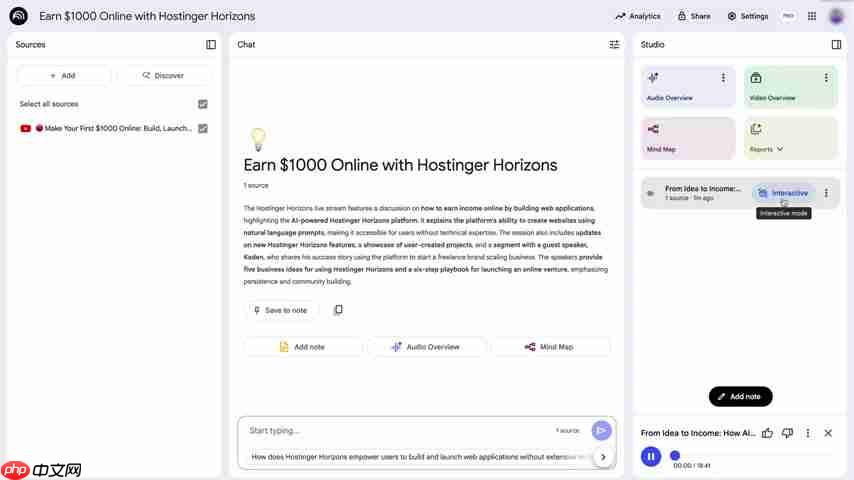This screenshot has width=854, height=480.
Task: Show next suggested question arrow
Action: point(603,457)
